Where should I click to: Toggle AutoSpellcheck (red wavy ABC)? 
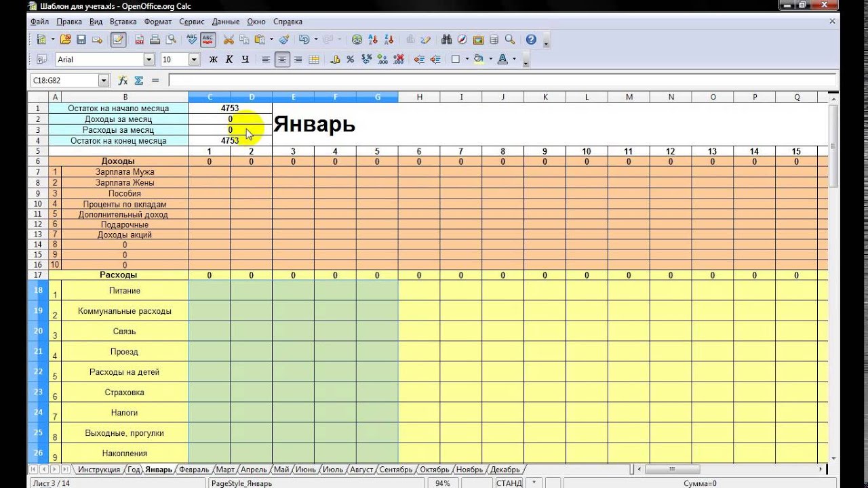[x=208, y=39]
